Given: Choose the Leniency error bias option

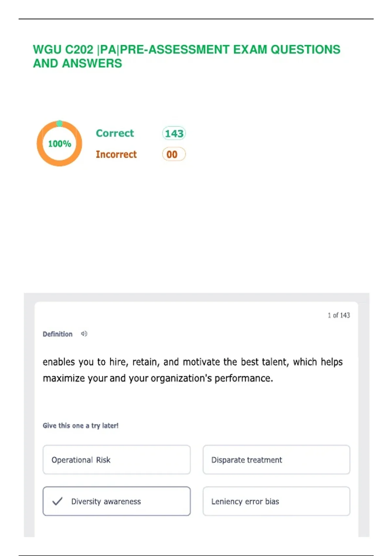Looking at the screenshot, I should click(276, 501).
